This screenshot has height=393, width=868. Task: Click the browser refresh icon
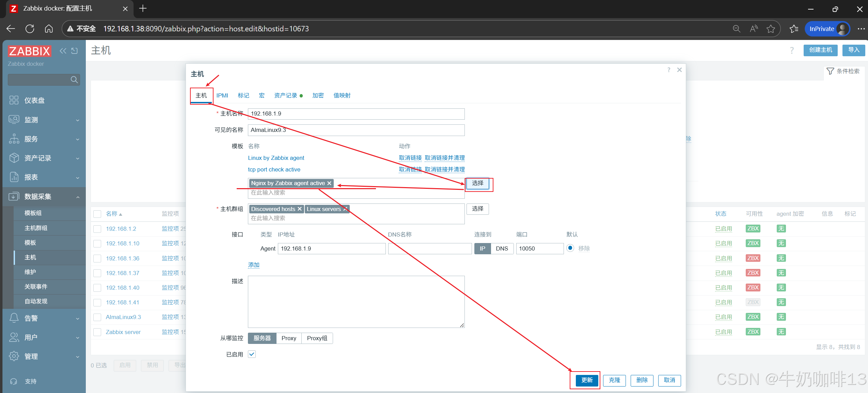(x=30, y=29)
